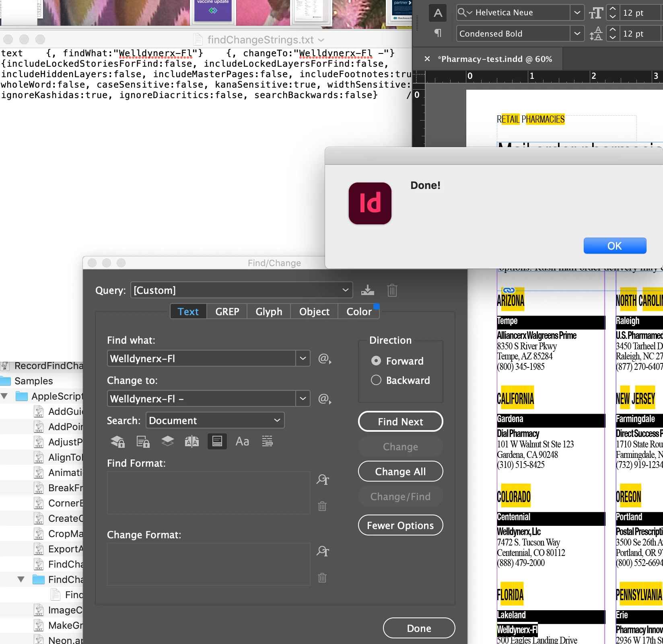Click OK in the Done! alert
Image resolution: width=663 pixels, height=644 pixels.
615,246
